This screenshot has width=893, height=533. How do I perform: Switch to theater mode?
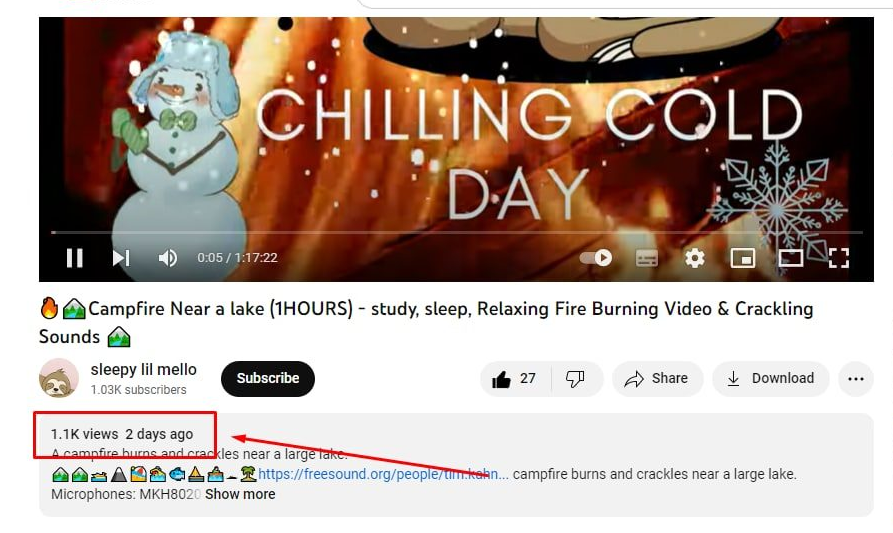click(x=790, y=258)
